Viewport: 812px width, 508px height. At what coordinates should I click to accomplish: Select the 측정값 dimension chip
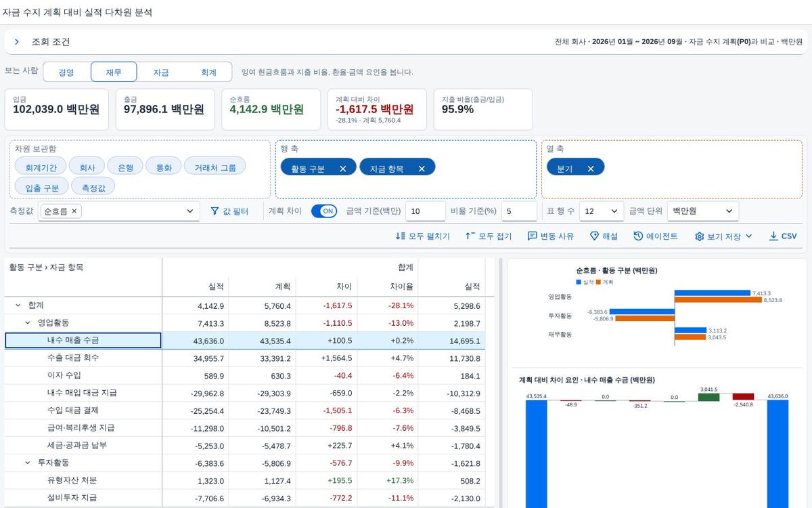coord(93,188)
